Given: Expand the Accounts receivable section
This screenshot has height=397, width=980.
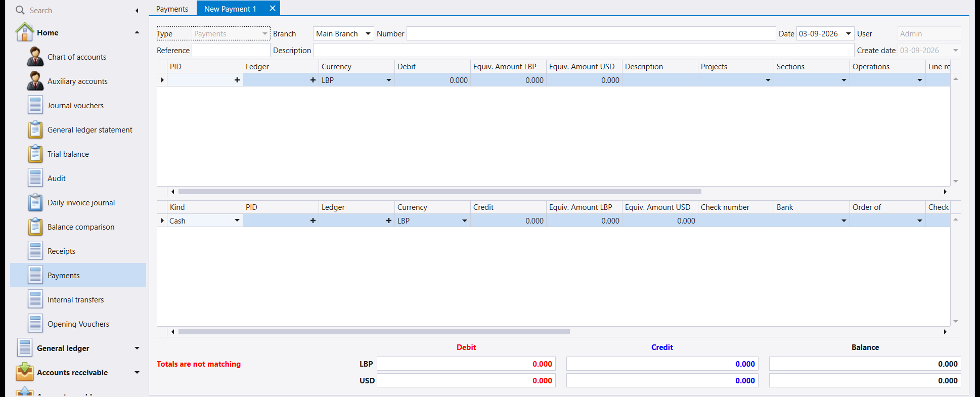Looking at the screenshot, I should pos(137,372).
